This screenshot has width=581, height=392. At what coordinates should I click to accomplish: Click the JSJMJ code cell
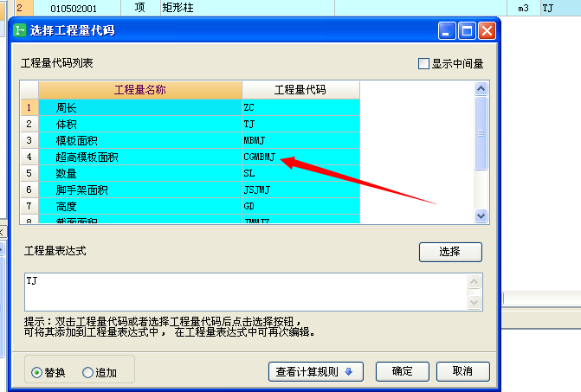[300, 190]
